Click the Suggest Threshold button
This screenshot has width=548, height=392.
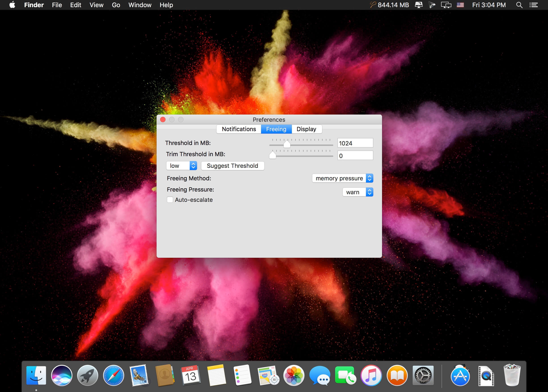point(233,166)
